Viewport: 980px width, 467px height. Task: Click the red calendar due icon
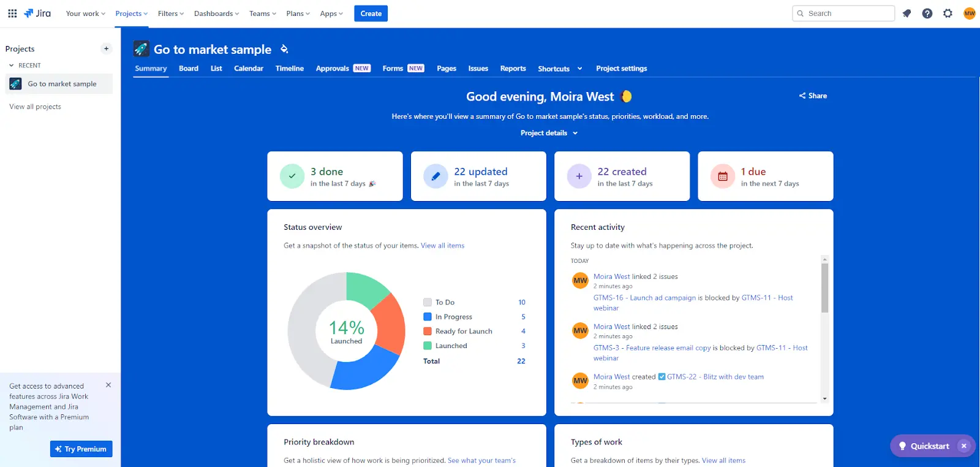click(x=723, y=176)
